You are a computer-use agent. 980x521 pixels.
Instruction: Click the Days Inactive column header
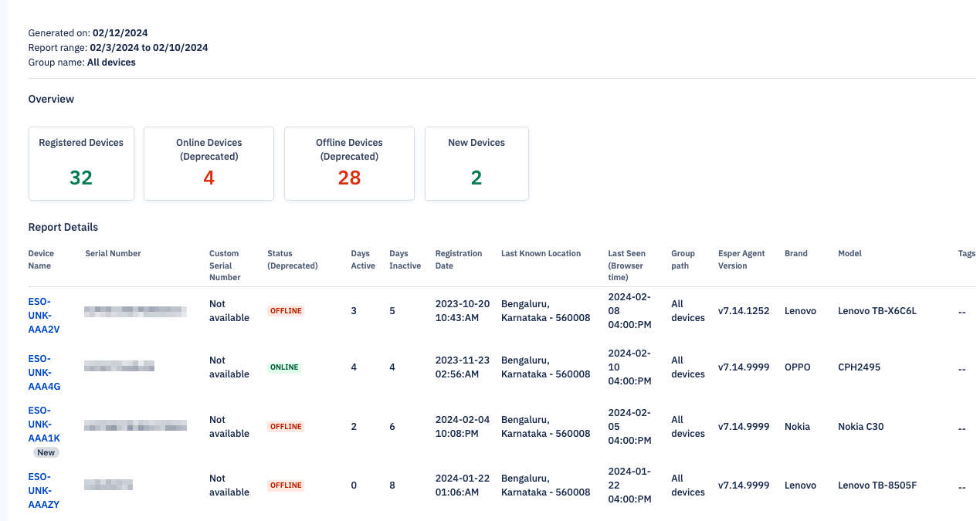tap(405, 259)
